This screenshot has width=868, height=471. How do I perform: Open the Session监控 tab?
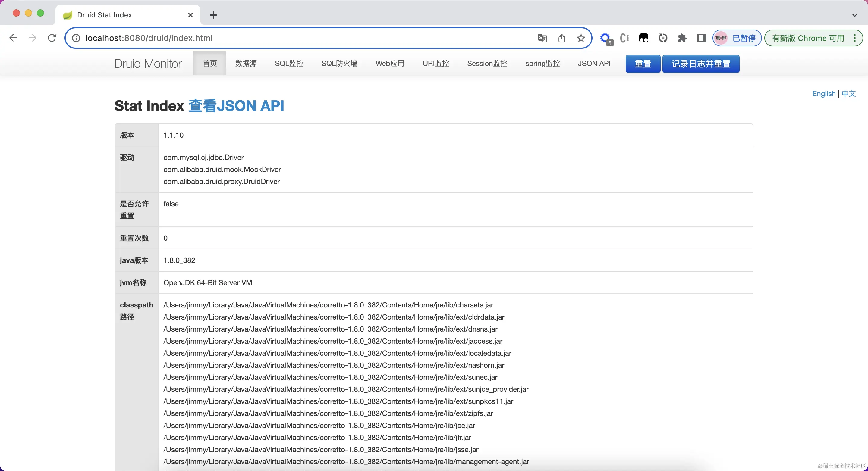pos(487,63)
